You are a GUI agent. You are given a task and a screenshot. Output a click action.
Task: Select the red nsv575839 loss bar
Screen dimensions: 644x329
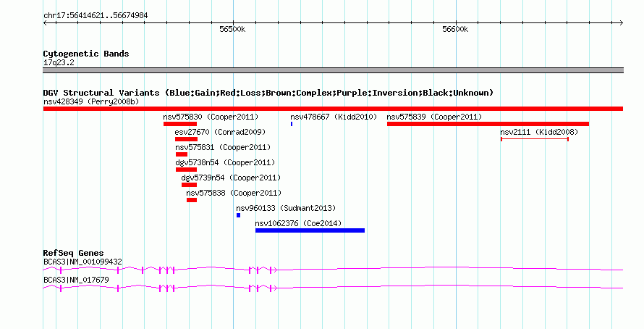(x=488, y=124)
